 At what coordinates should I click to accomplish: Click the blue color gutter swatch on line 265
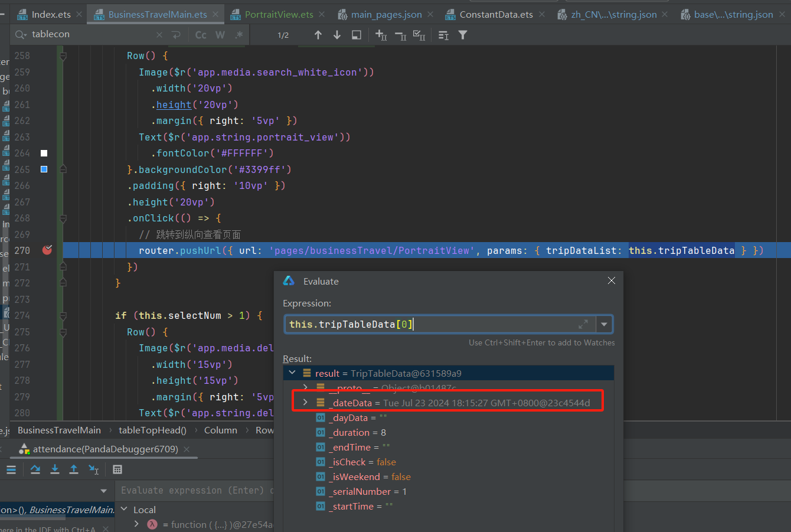44,169
